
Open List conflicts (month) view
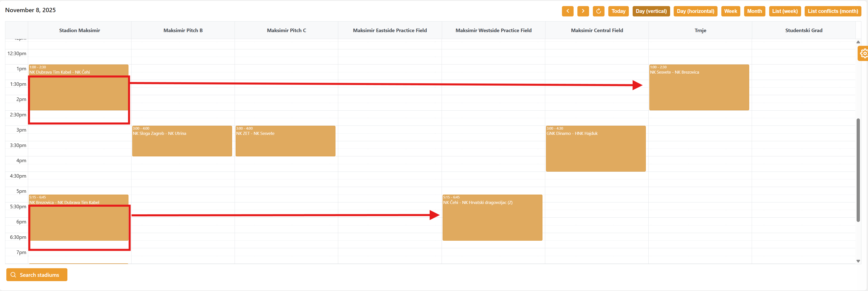coord(833,11)
